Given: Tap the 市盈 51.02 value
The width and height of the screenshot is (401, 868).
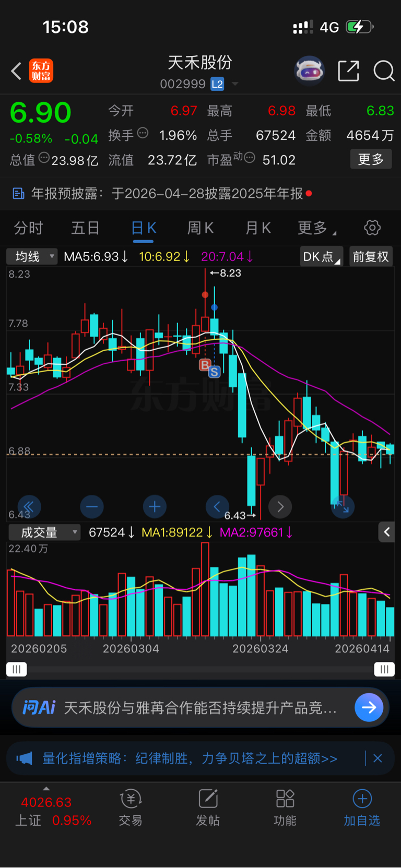Looking at the screenshot, I should point(279,160).
